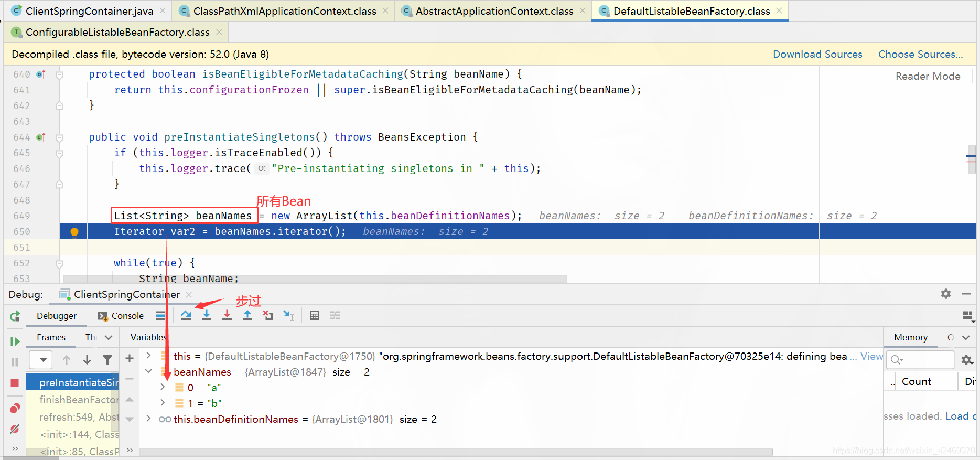Click the frames filter funnel icon
Image resolution: width=980 pixels, height=460 pixels.
click(x=107, y=360)
